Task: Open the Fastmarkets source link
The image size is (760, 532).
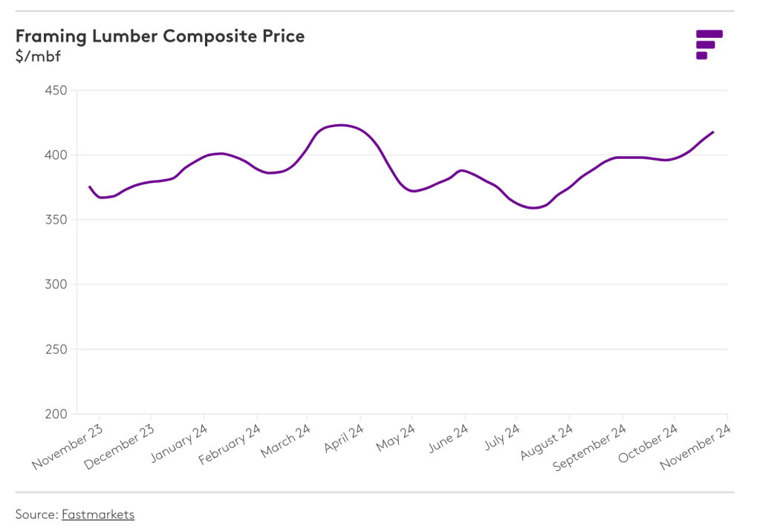Action: (98, 514)
